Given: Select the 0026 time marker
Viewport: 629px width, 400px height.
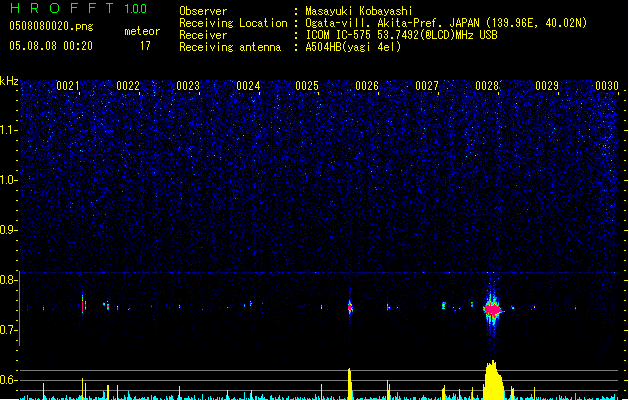Looking at the screenshot, I should [366, 87].
